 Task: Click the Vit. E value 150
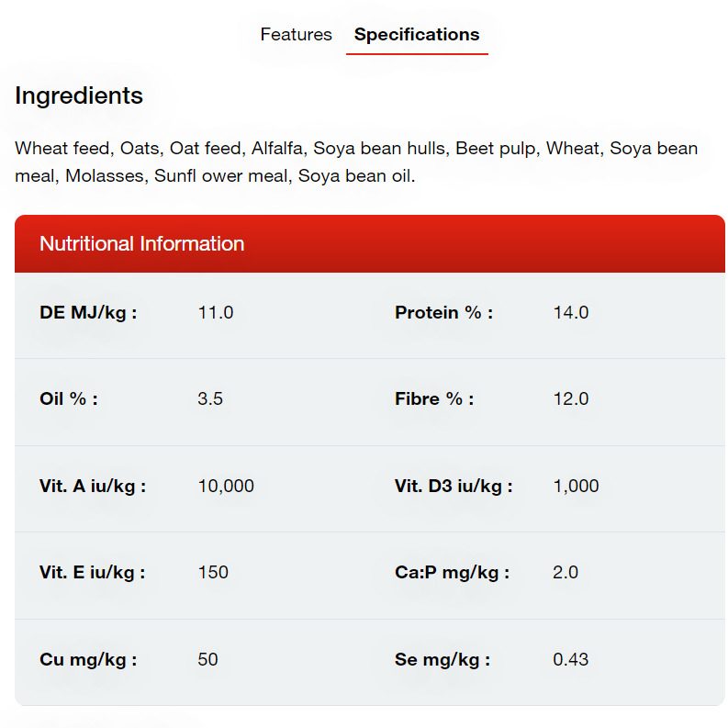pos(213,573)
